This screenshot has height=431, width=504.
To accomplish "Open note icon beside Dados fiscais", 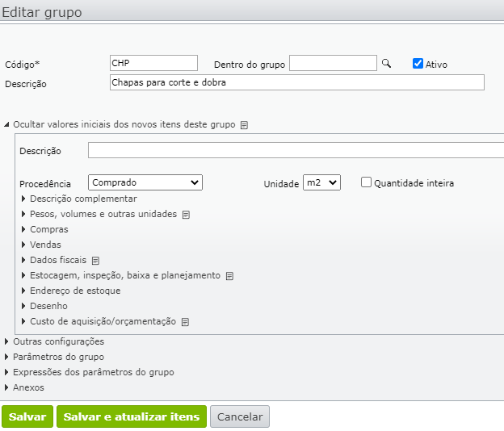I will click(95, 261).
